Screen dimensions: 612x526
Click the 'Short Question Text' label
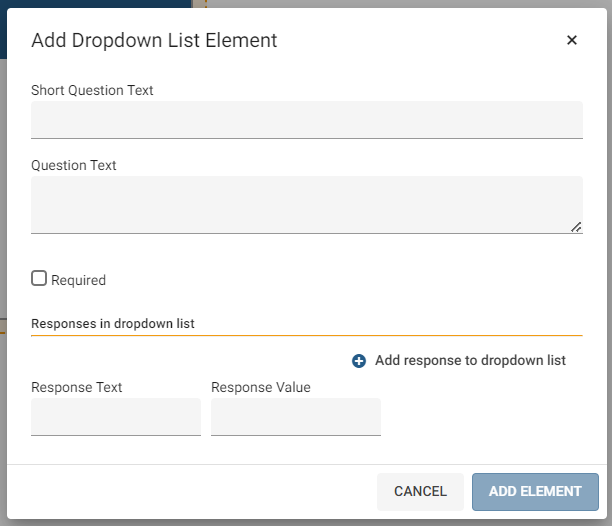(92, 90)
